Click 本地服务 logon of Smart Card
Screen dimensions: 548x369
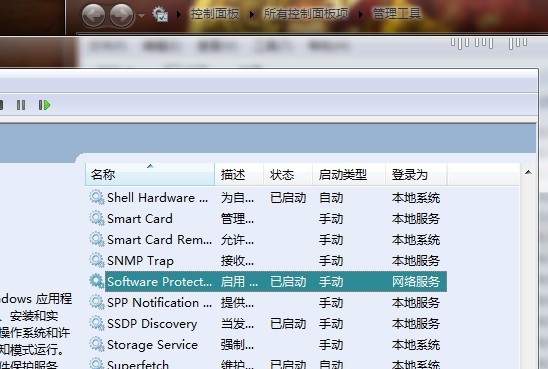point(416,219)
